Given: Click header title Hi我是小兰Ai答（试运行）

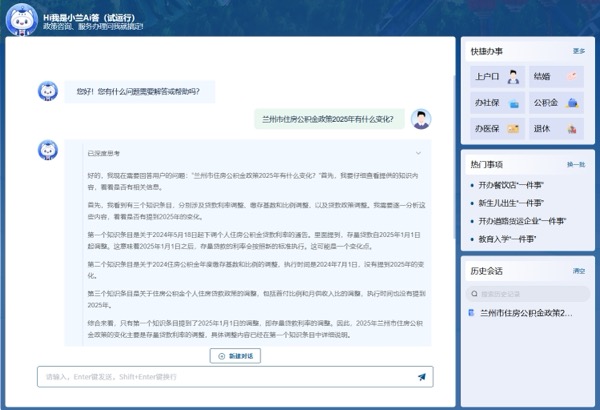Looking at the screenshot, I should 89,18.
